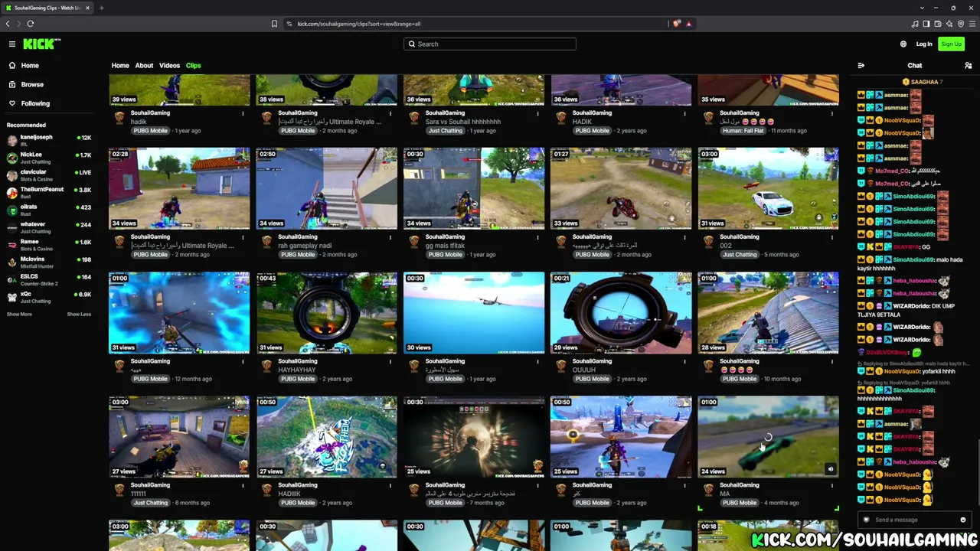Open PUBG Mobile tag under OUUUH clip

592,379
